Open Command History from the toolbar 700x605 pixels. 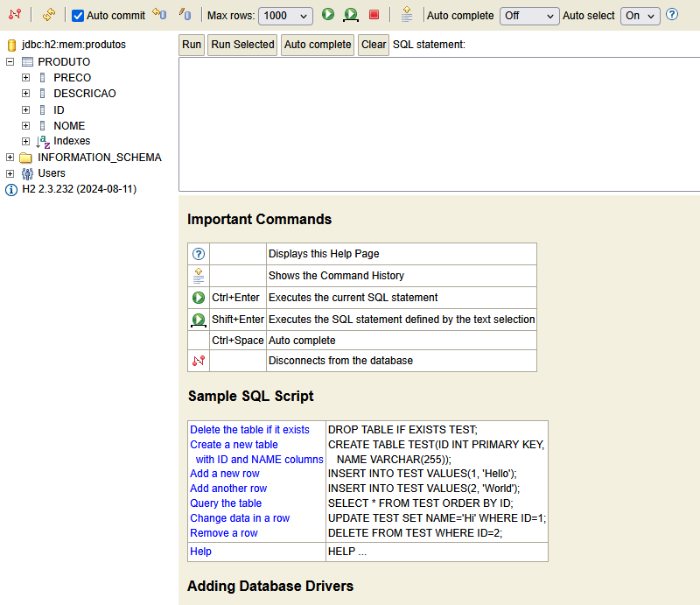407,14
